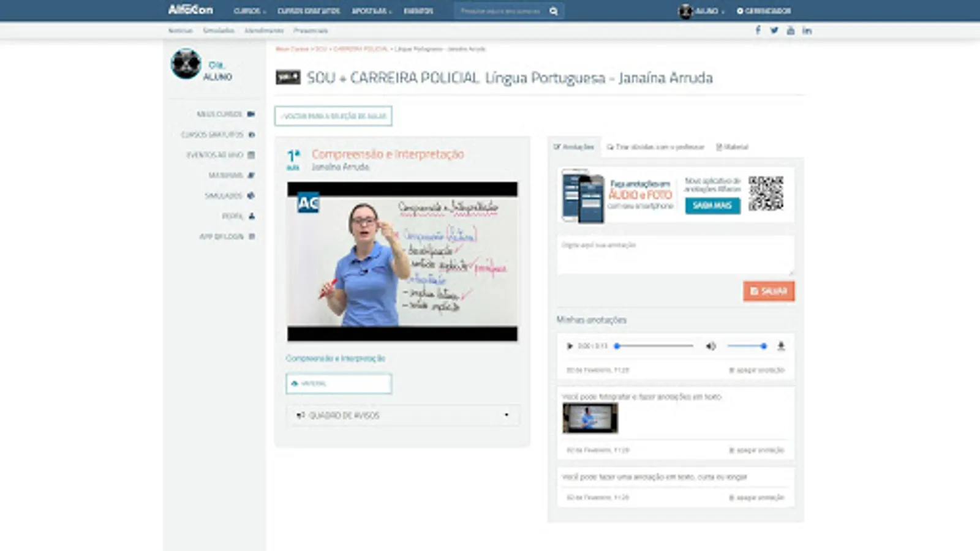Image resolution: width=980 pixels, height=551 pixels.
Task: Click the AlfaCon logo in the header
Action: [190, 10]
